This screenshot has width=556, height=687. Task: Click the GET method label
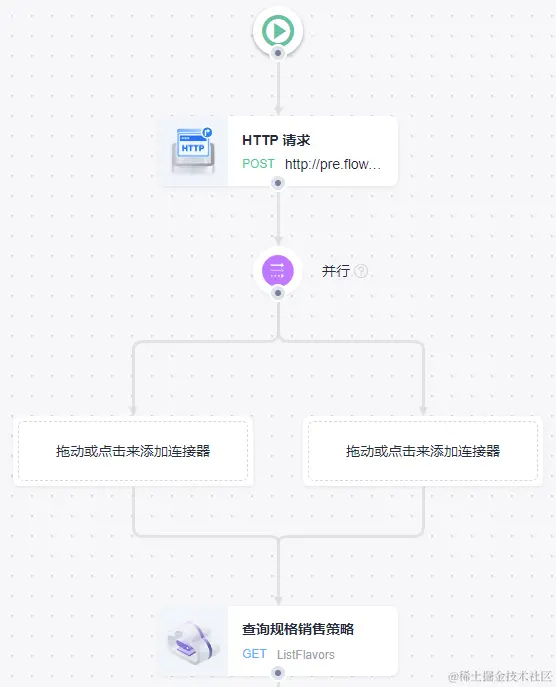[254, 654]
